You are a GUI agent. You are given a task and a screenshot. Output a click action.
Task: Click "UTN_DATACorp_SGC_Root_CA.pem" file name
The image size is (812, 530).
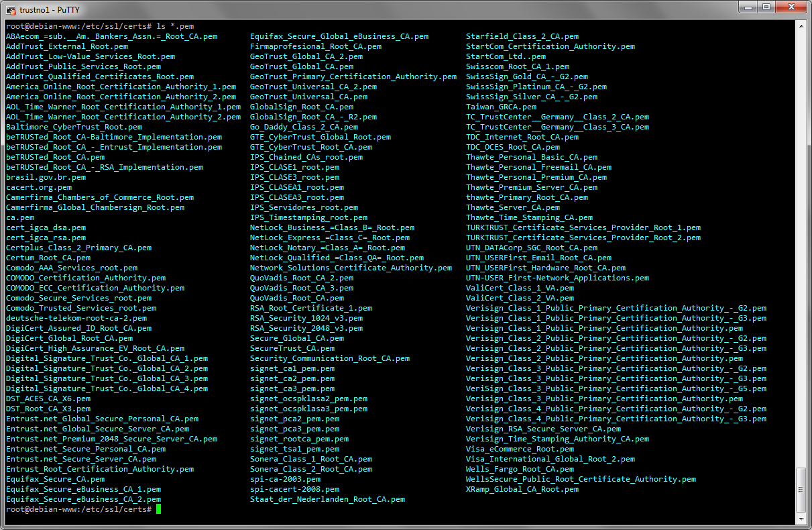(x=532, y=248)
